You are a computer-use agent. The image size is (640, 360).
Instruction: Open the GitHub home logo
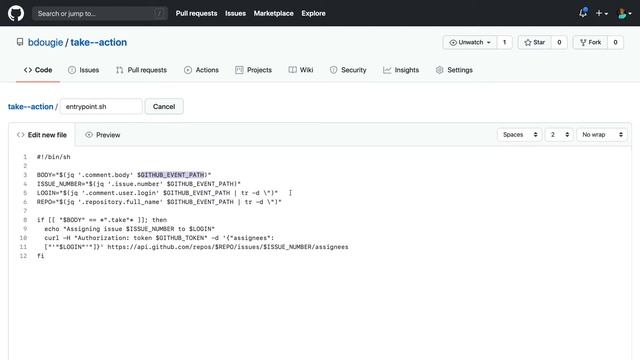(16, 13)
